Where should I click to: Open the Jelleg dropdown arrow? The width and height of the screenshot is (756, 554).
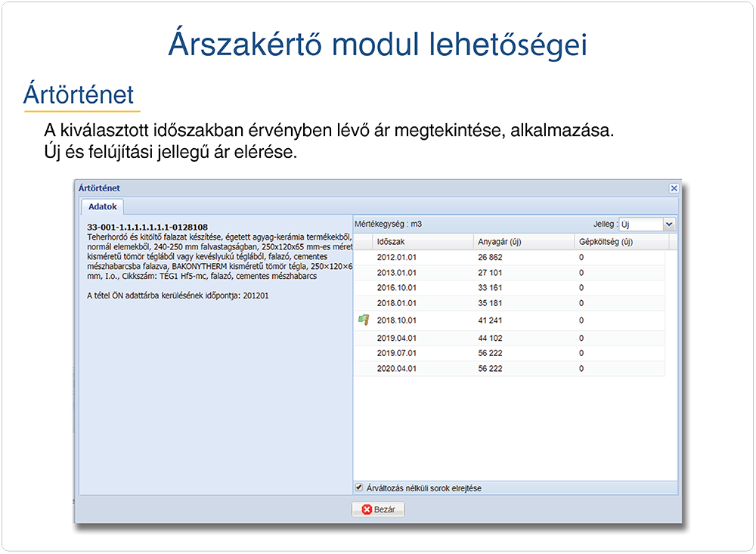click(x=669, y=224)
